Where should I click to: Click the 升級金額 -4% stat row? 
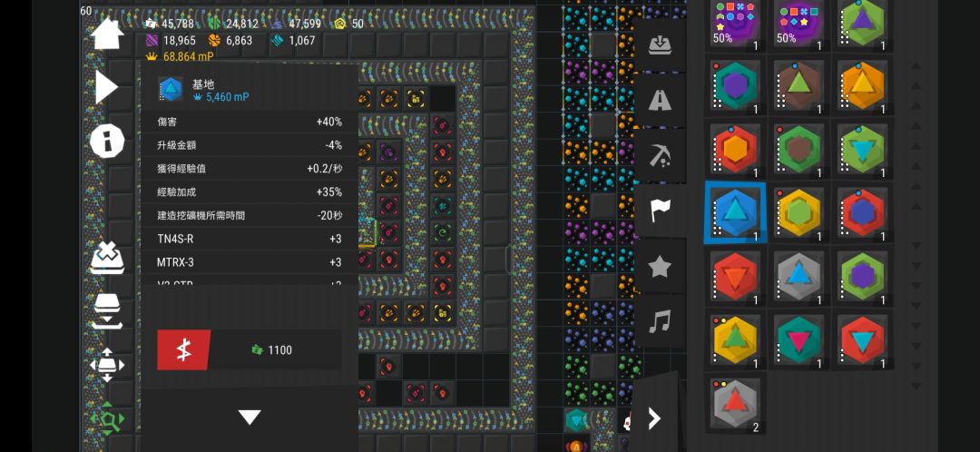[x=250, y=145]
